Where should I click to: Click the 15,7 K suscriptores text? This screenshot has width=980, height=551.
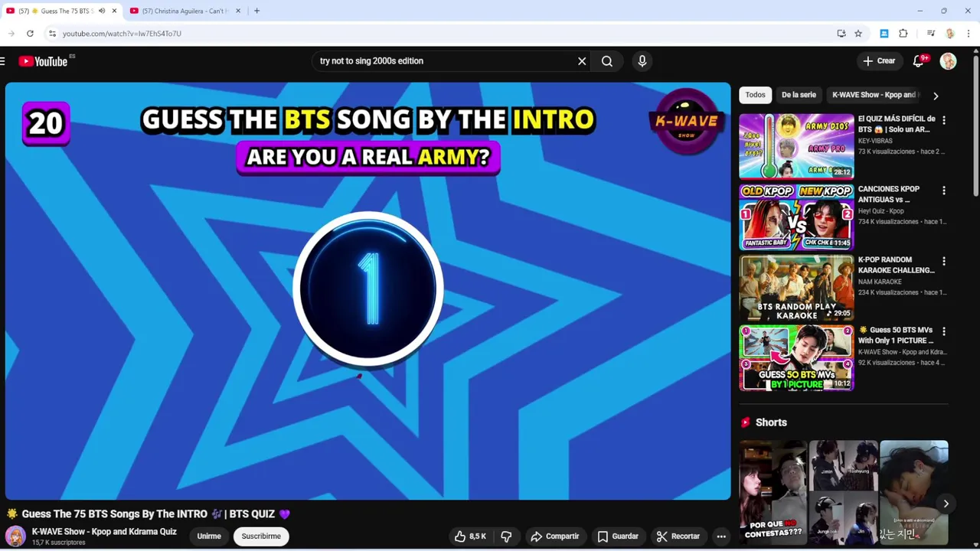58,543
